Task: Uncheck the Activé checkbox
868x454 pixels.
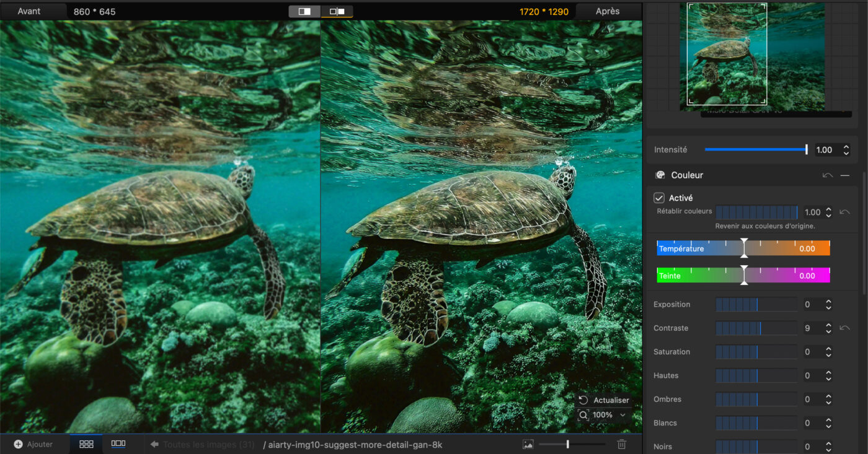Action: (x=659, y=198)
